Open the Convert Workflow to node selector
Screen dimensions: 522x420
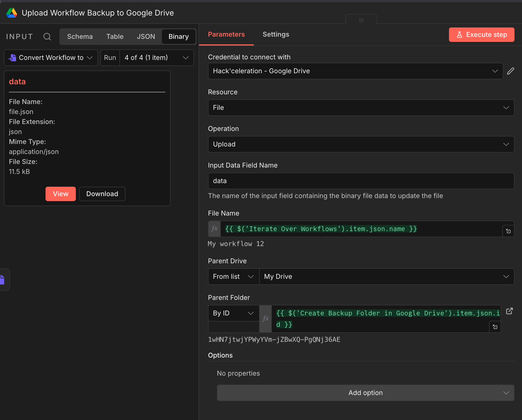point(51,58)
